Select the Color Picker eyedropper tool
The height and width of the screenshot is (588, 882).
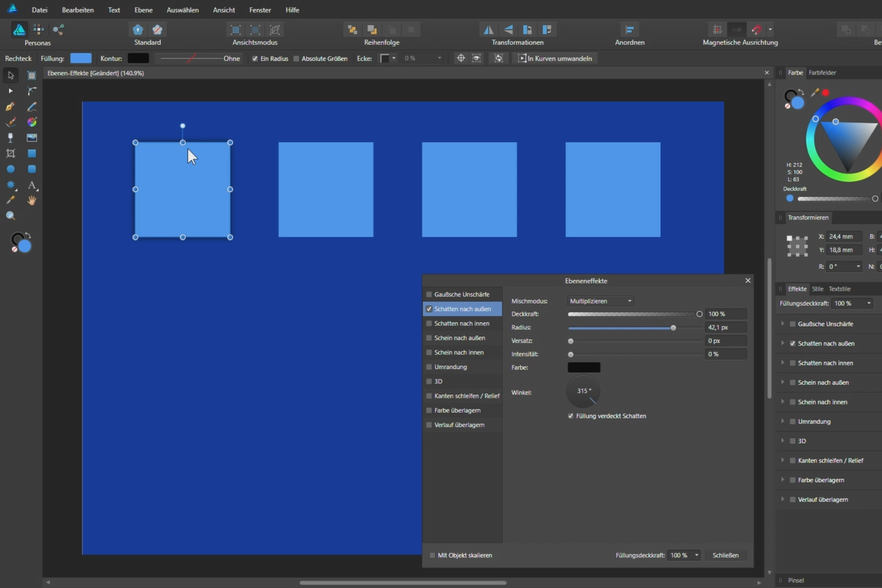[x=10, y=200]
